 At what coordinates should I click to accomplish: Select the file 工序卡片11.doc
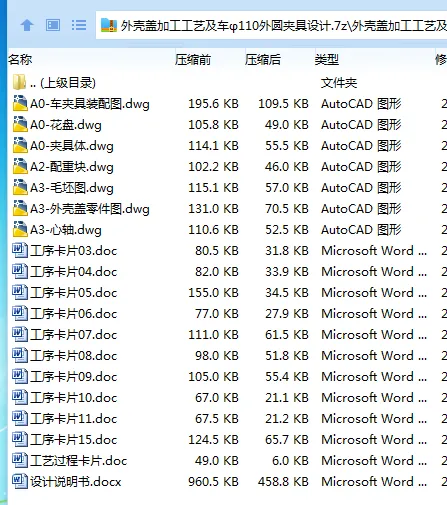pyautogui.click(x=74, y=419)
